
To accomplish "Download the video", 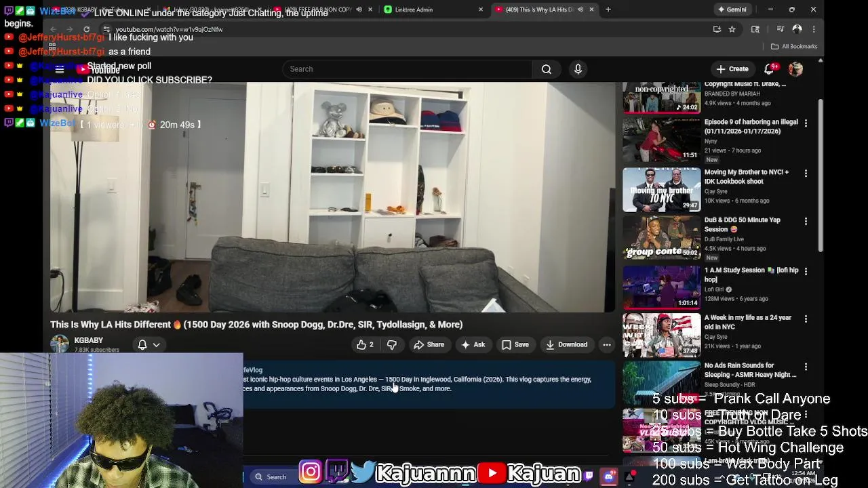I will coord(567,344).
